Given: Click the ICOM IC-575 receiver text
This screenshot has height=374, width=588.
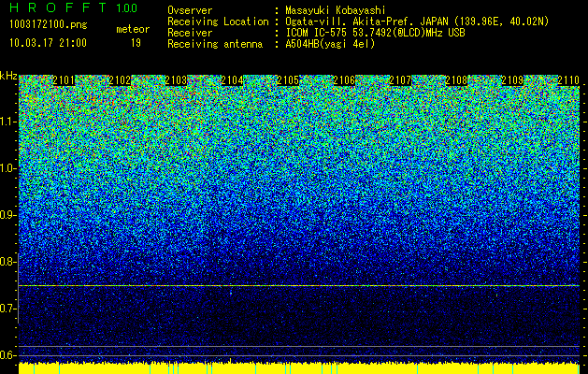Looking at the screenshot, I should coord(375,33).
